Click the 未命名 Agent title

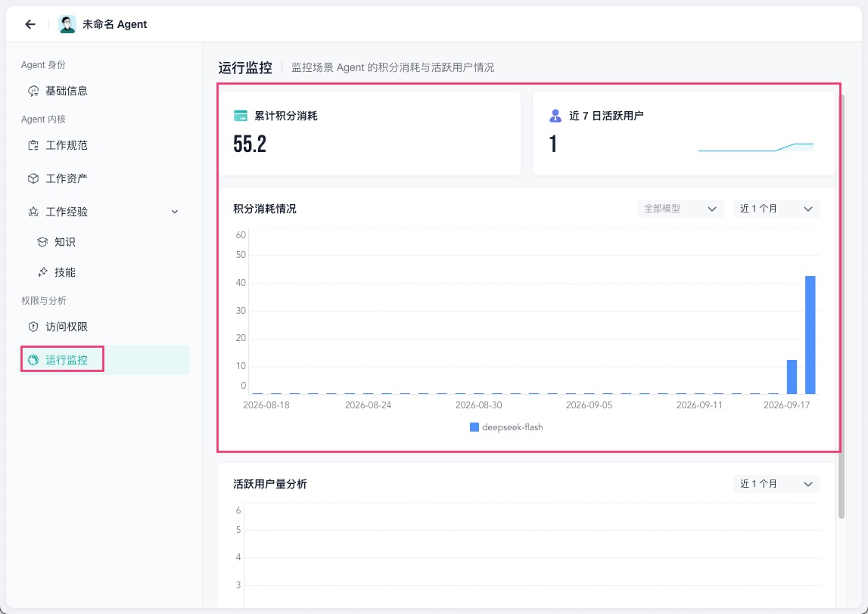(114, 24)
